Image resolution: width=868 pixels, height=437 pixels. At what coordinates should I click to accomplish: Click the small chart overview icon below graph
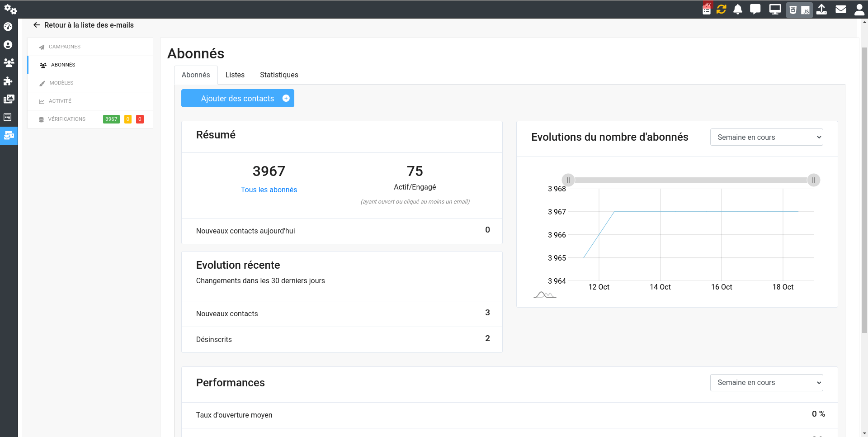(545, 295)
